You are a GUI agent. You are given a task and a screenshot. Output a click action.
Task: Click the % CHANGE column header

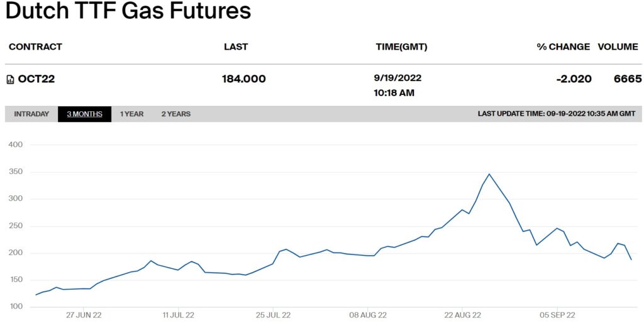[563, 47]
